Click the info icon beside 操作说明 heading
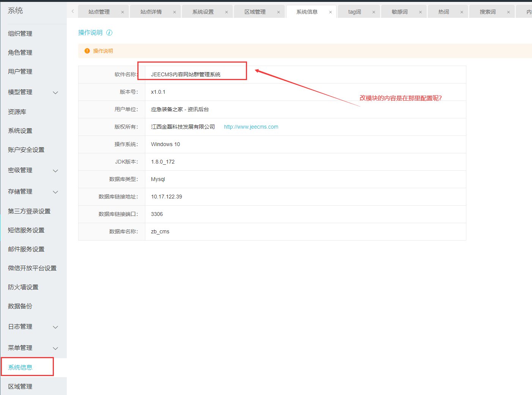The height and width of the screenshot is (395, 532). [x=109, y=33]
